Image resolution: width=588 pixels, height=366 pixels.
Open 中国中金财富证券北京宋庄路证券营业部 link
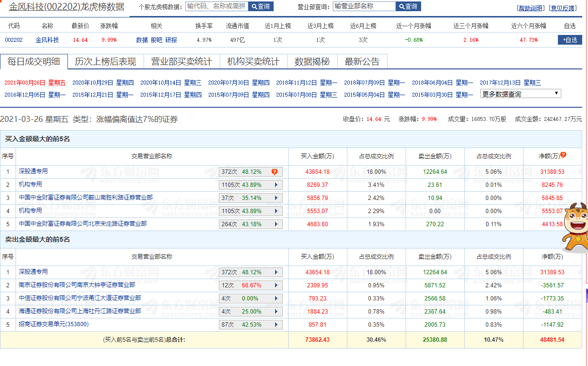[x=82, y=224]
